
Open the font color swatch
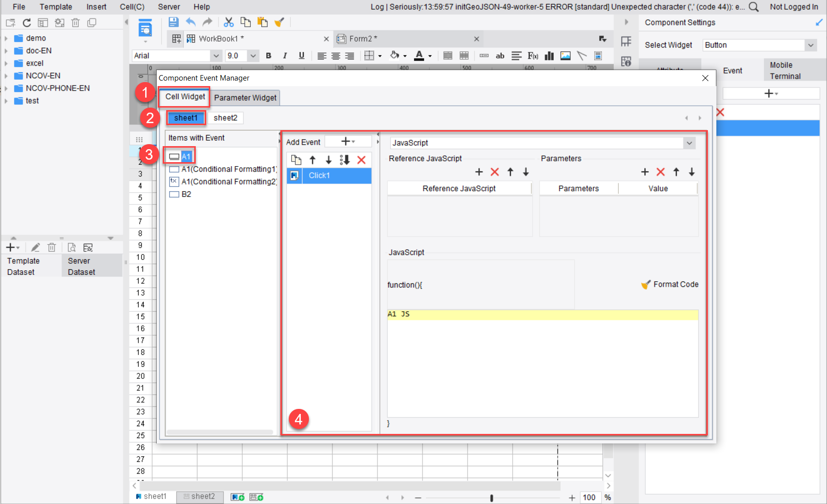pos(420,56)
